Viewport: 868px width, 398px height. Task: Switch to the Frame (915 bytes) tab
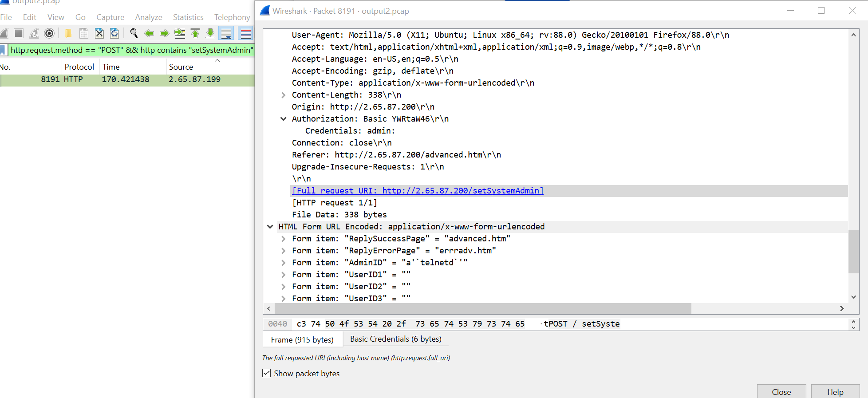302,339
